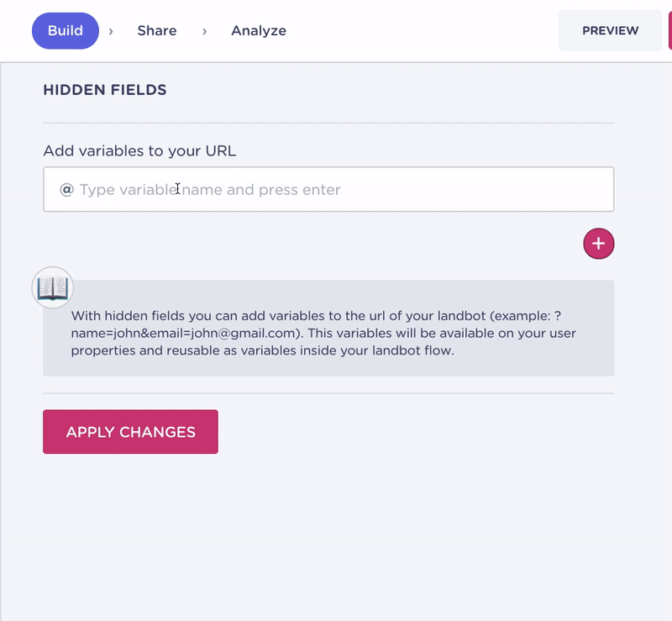Click the 'Type variable name and press enter' placeholder
672x621 pixels.
[x=210, y=190]
